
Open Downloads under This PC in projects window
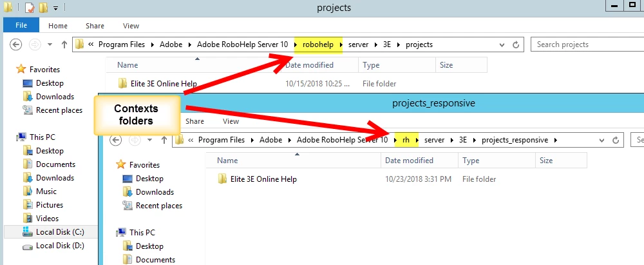(48, 178)
